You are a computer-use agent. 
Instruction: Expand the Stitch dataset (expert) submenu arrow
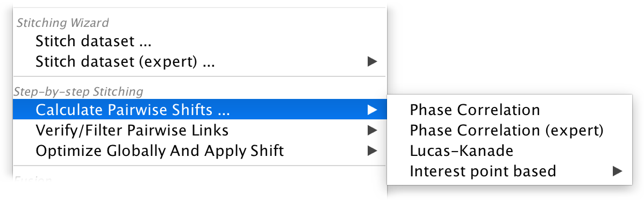click(372, 62)
